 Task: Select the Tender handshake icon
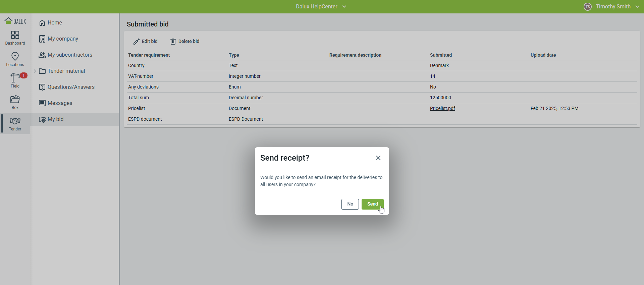tap(15, 121)
